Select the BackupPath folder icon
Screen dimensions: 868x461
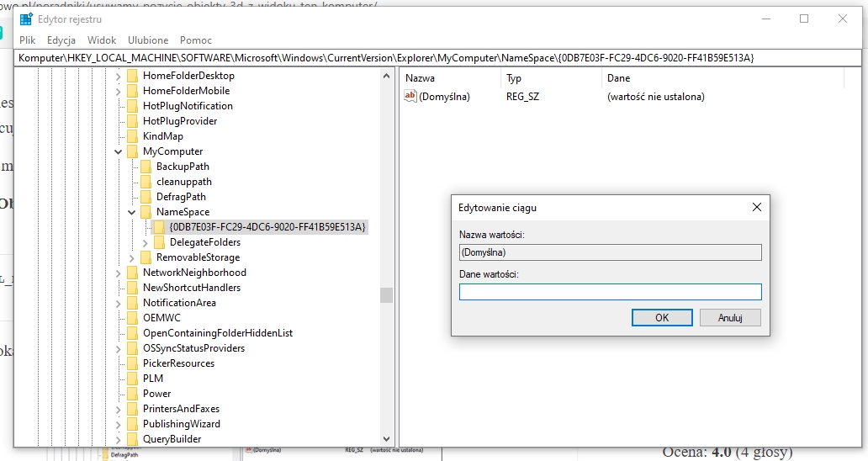[x=146, y=167]
